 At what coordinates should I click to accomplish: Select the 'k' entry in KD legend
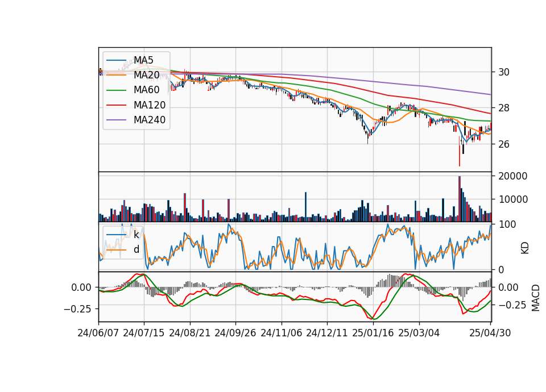coord(136,235)
